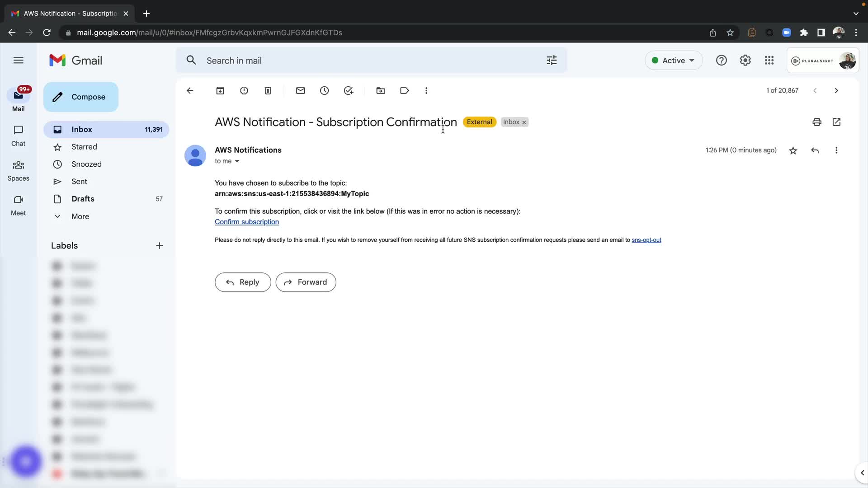Toggle the main menu hamburger button
The image size is (868, 488).
click(19, 60)
